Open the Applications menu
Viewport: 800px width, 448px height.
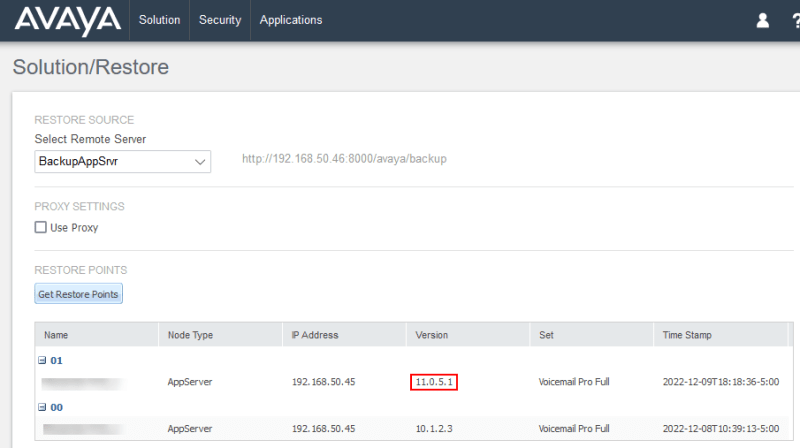(291, 20)
